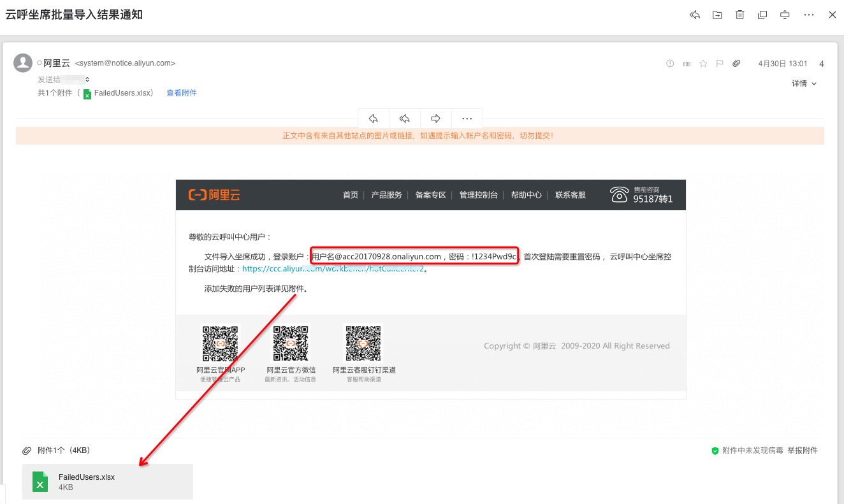This screenshot has width=844, height=504.
Task: Open 联系客服 in the Aliyun email nav
Action: click(571, 195)
